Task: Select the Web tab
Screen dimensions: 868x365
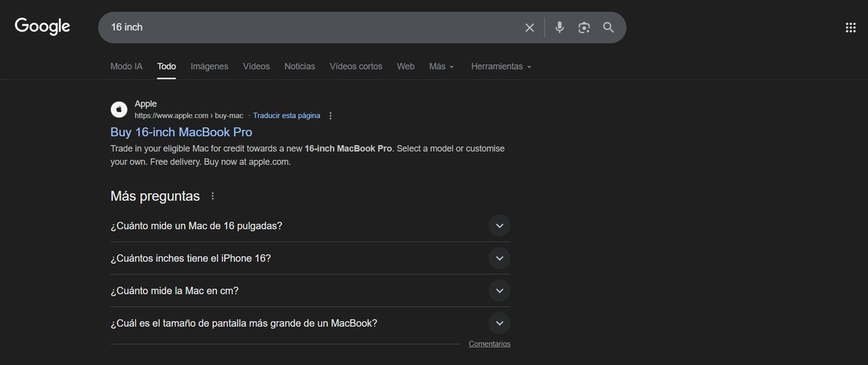Action: (406, 66)
